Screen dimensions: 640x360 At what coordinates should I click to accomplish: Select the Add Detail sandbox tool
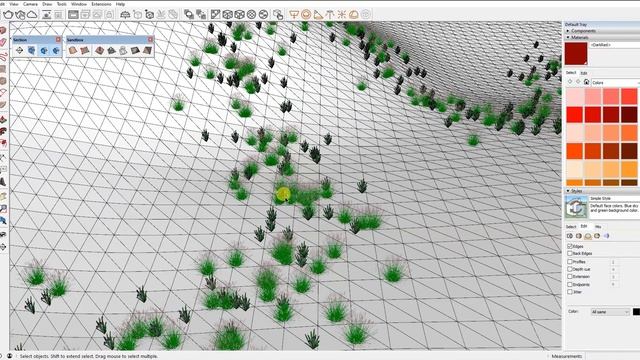coord(135,50)
